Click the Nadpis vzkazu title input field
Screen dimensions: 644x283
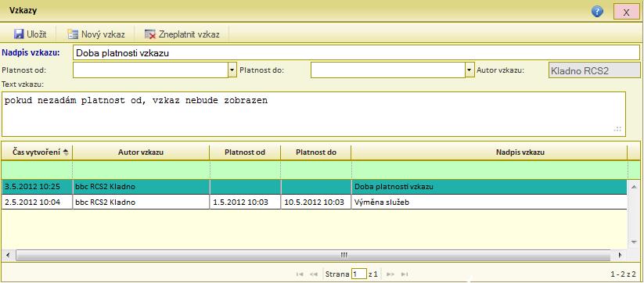tap(357, 53)
